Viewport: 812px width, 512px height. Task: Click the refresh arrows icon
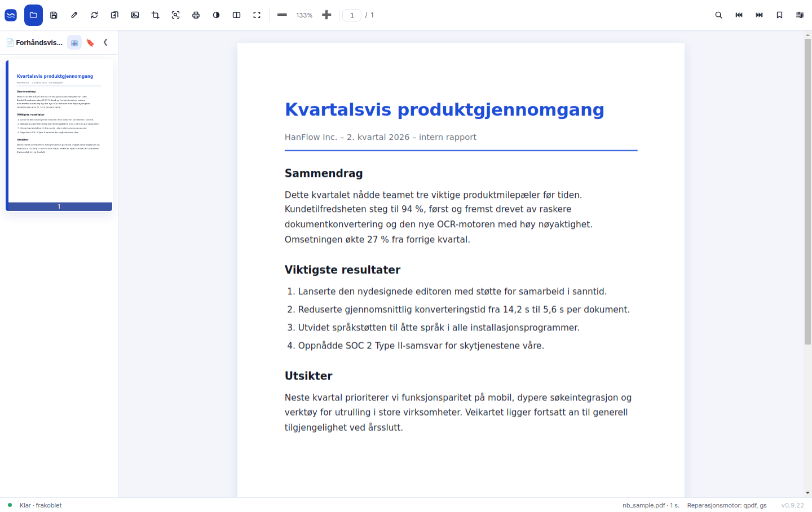pyautogui.click(x=94, y=15)
